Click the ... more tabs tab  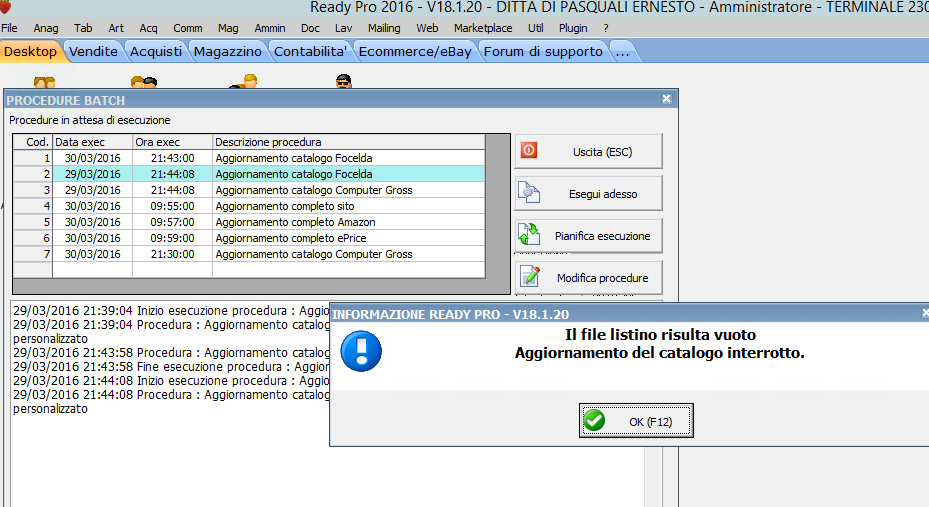click(622, 52)
